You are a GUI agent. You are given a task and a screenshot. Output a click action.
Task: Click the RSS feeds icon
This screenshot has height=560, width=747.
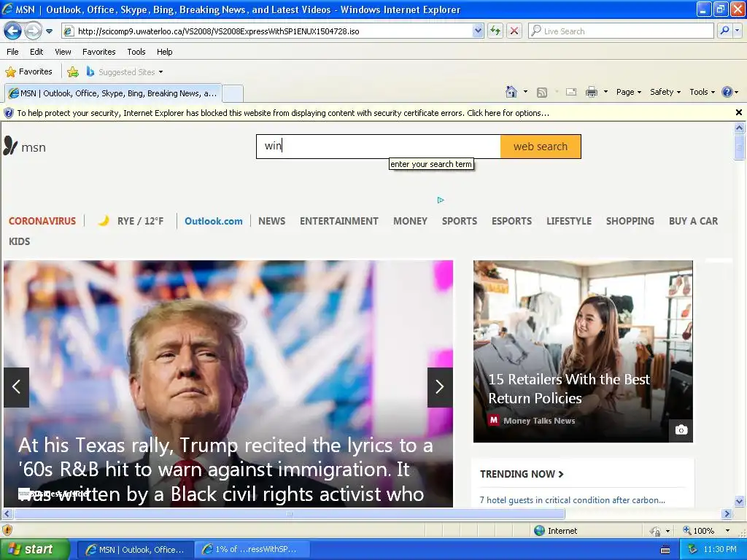pyautogui.click(x=542, y=93)
